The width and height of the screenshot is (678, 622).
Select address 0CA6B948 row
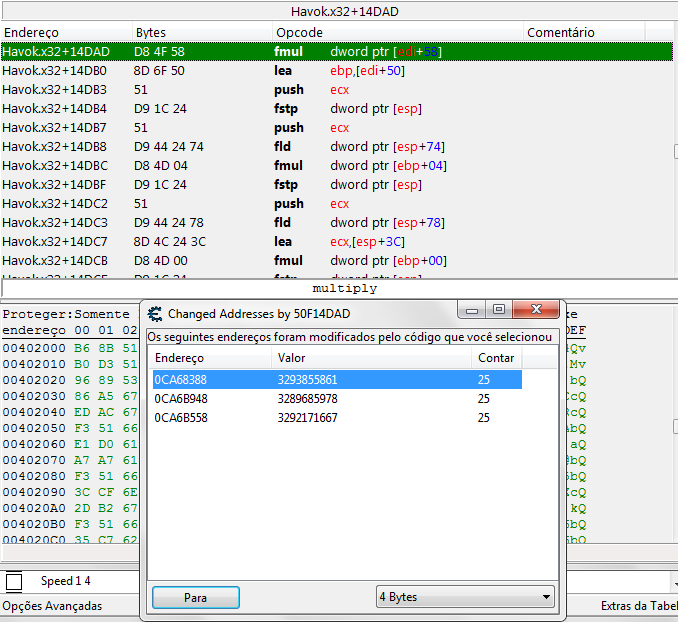(x=181, y=399)
